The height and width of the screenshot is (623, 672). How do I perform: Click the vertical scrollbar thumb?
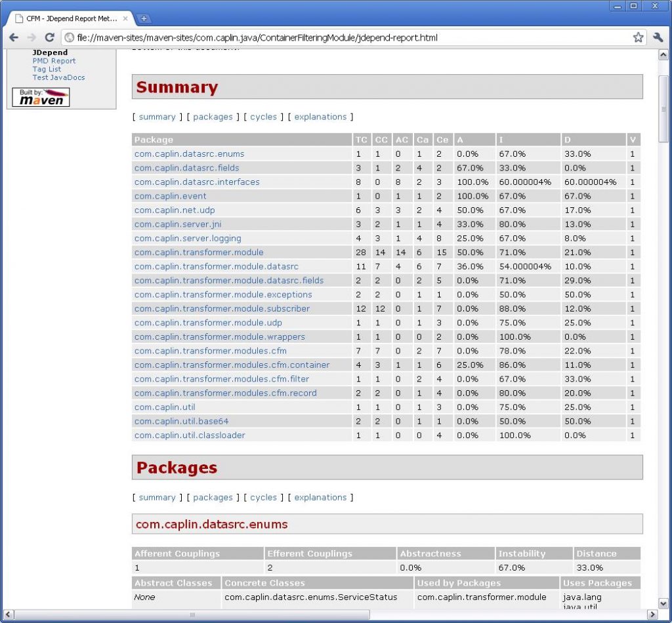click(663, 109)
